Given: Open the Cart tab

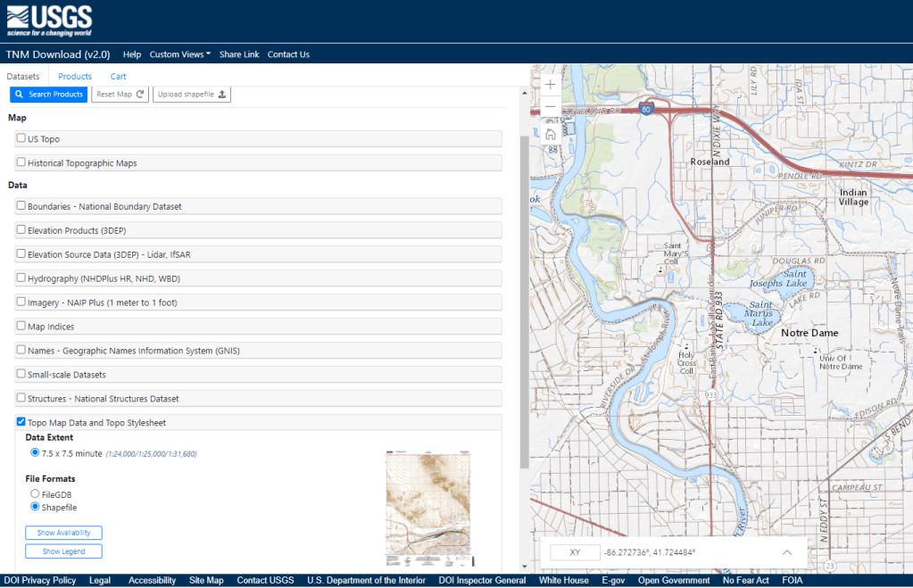Looking at the screenshot, I should [x=118, y=77].
